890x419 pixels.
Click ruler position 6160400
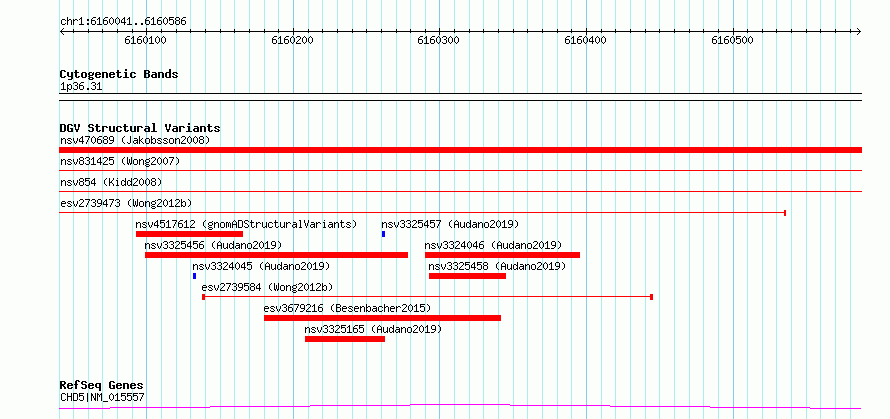pos(585,40)
